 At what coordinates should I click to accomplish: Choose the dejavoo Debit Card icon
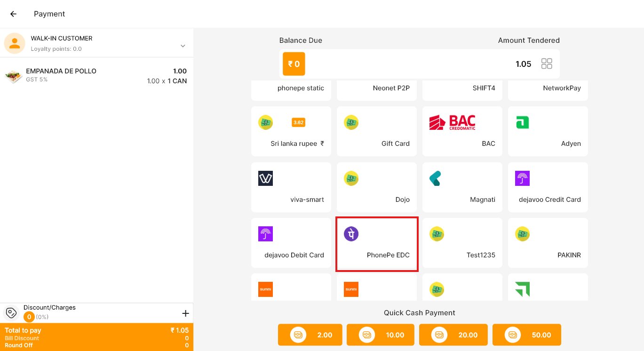pyautogui.click(x=265, y=234)
